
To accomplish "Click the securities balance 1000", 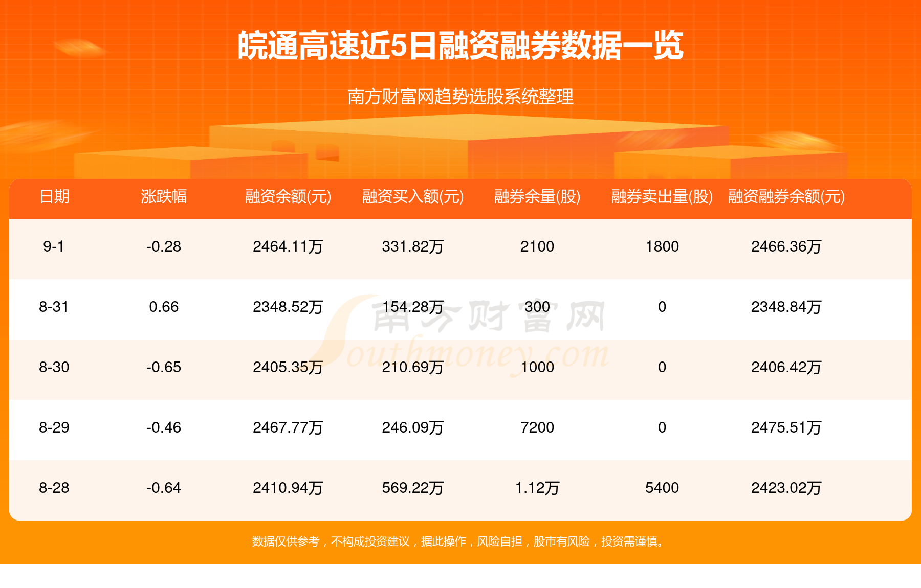I will tap(537, 367).
